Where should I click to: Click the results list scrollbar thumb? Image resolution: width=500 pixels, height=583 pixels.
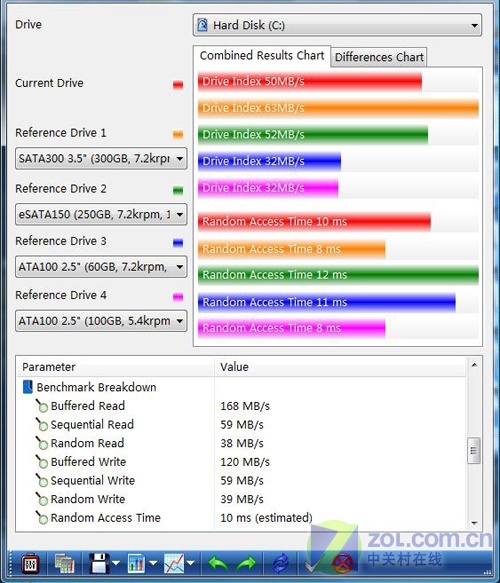click(474, 451)
